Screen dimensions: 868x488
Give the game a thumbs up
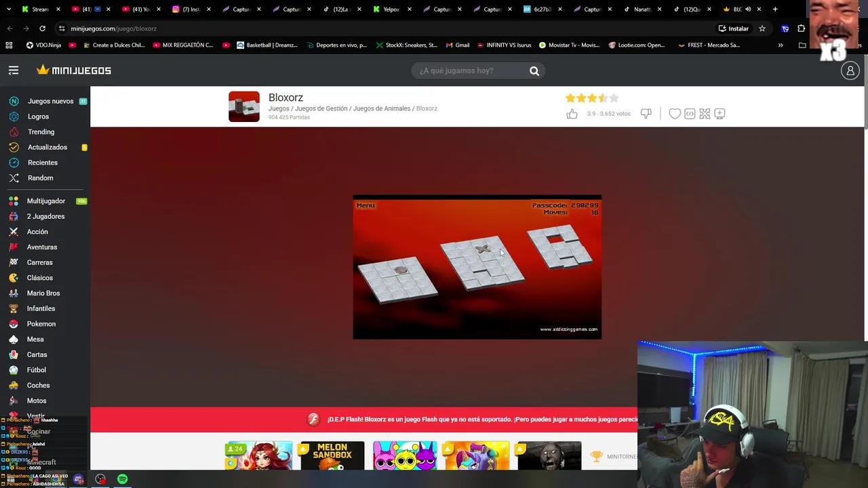[x=572, y=114]
